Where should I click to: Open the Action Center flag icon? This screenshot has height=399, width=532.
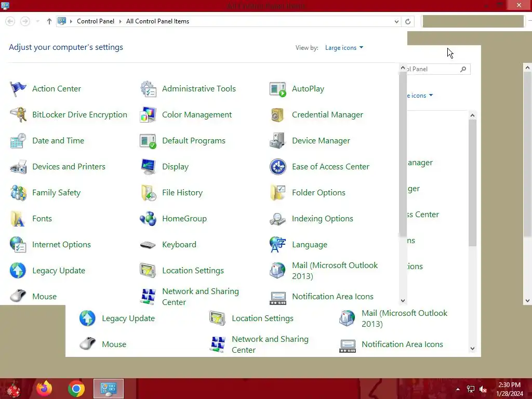18,89
